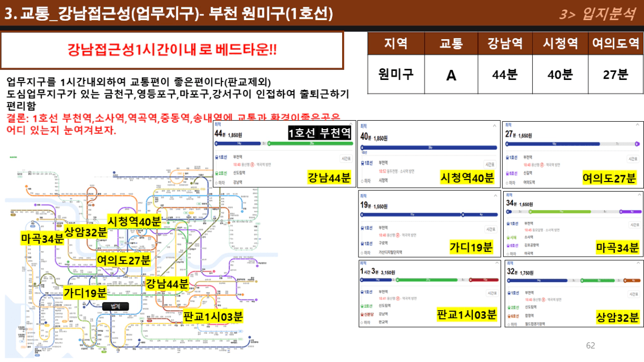This screenshot has width=644, height=362.
Task: Select the '44분' cell under 강남역
Action: click(505, 75)
